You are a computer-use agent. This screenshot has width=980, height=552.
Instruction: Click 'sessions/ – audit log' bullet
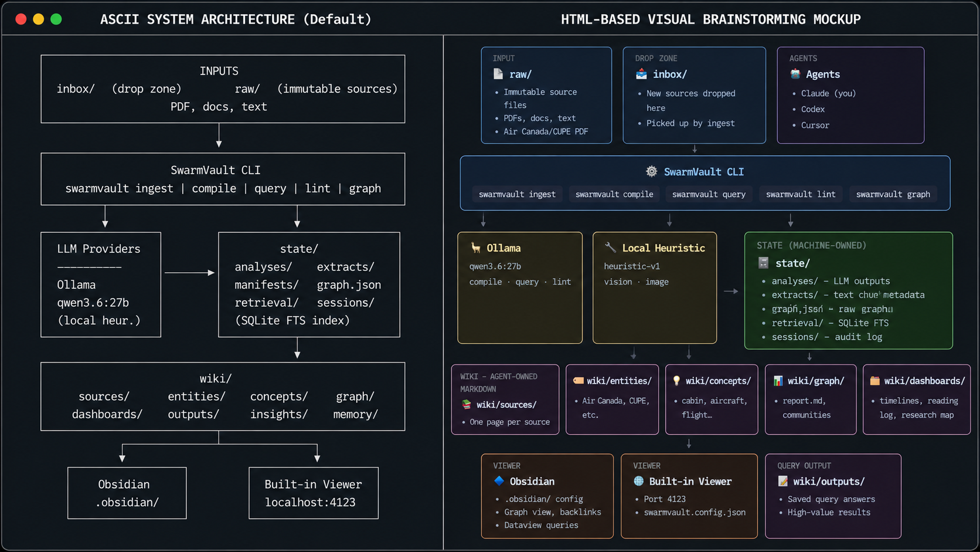(x=826, y=337)
